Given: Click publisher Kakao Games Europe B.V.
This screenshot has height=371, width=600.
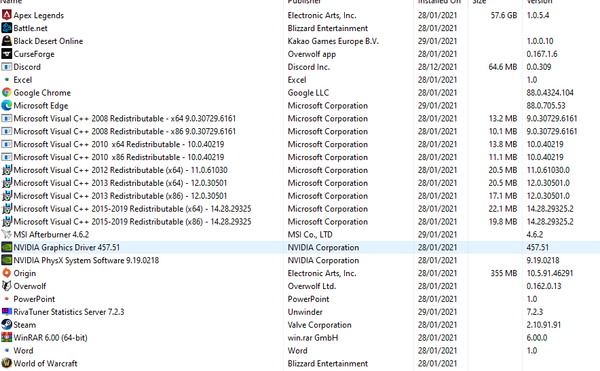Looking at the screenshot, I should click(333, 41).
